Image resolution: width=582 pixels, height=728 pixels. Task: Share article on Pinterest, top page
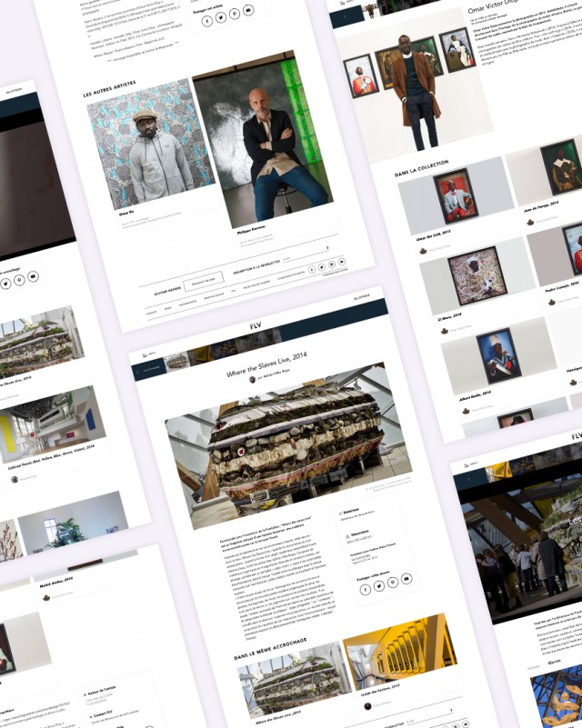click(x=235, y=14)
